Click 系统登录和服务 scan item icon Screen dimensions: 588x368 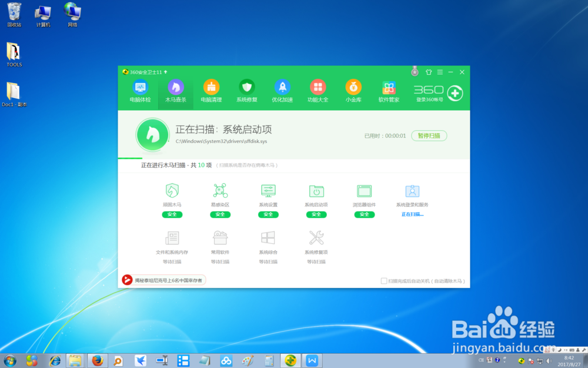tap(412, 191)
